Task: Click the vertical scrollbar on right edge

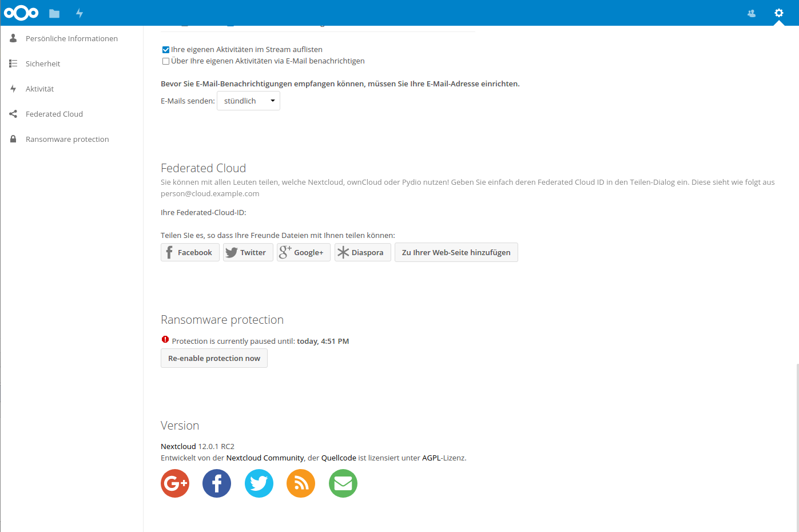Action: click(x=797, y=446)
